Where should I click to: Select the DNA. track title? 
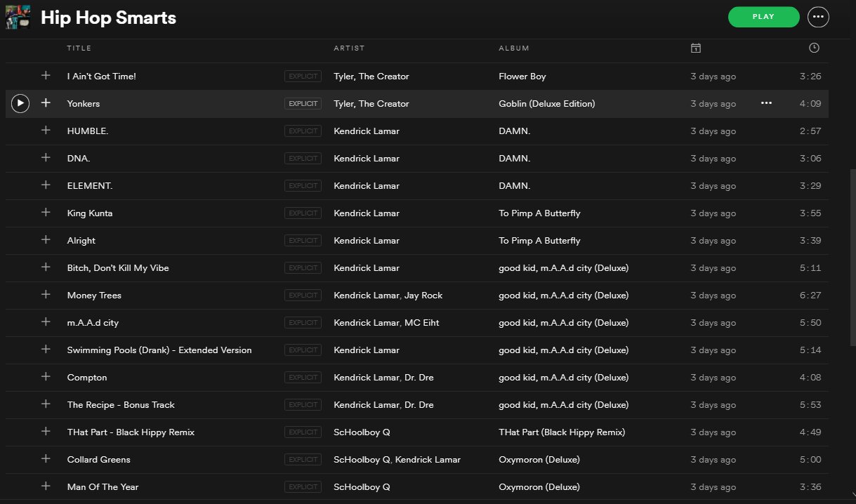79,159
